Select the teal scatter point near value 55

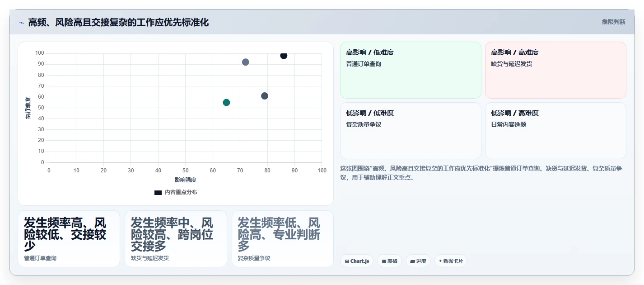click(x=226, y=102)
